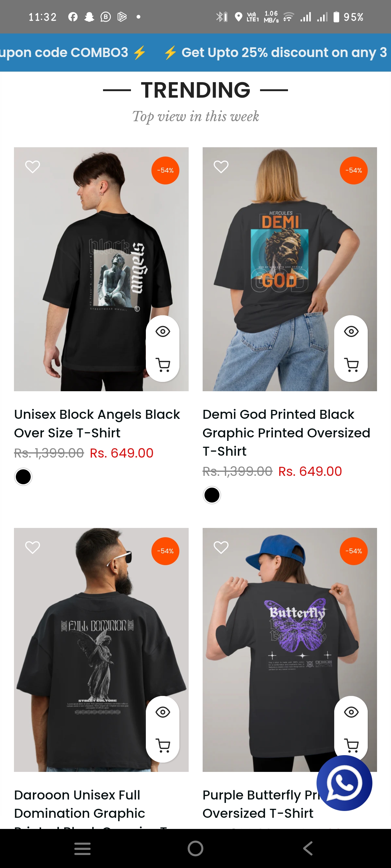Open quick view for Full Domination shirt
This screenshot has height=868, width=391.
(163, 712)
